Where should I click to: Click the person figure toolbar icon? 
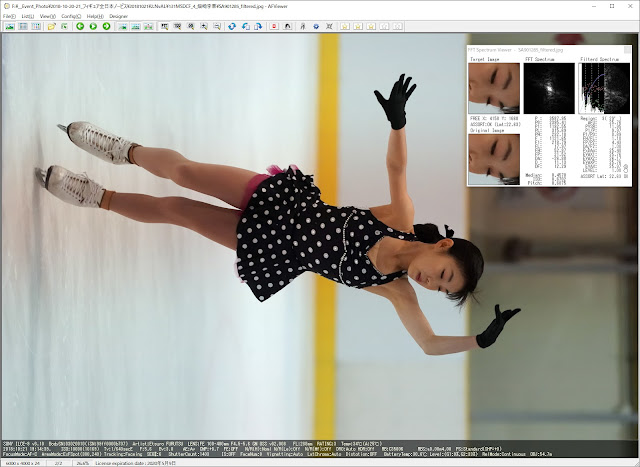[302, 26]
